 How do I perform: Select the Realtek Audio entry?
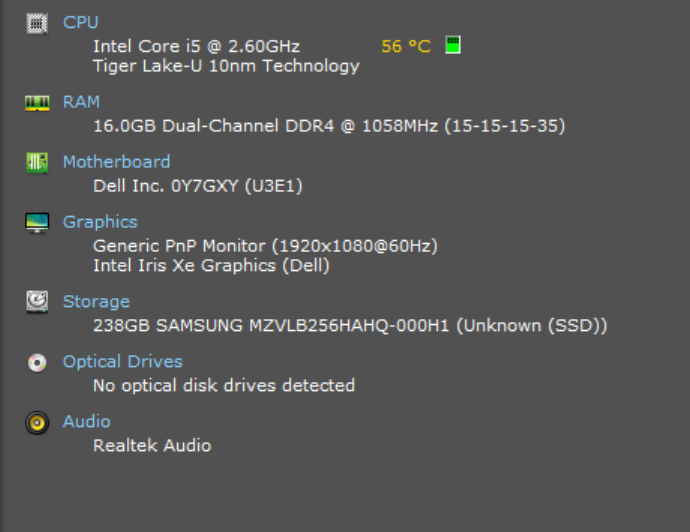[152, 446]
